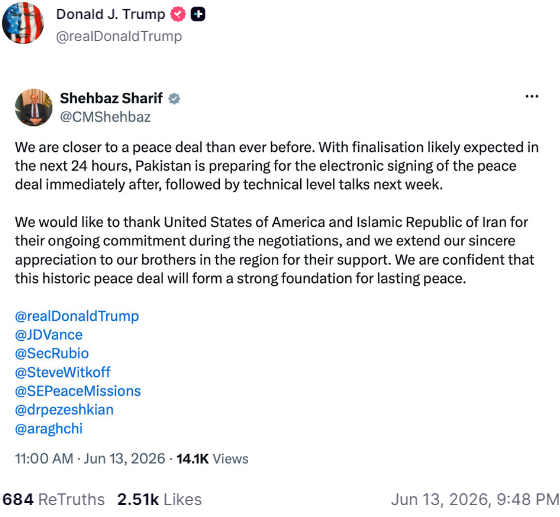Open the @SteveWitkoff mention
This screenshot has height=517, width=560.
62,372
